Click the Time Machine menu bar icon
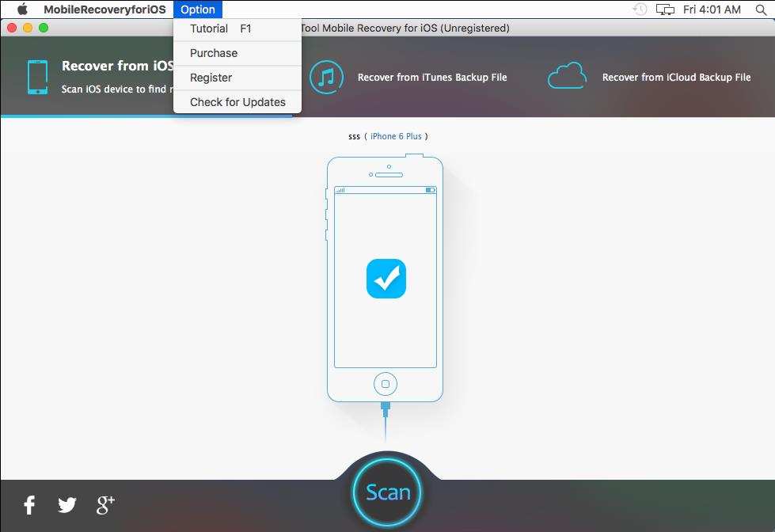This screenshot has height=532, width=775. coord(640,9)
